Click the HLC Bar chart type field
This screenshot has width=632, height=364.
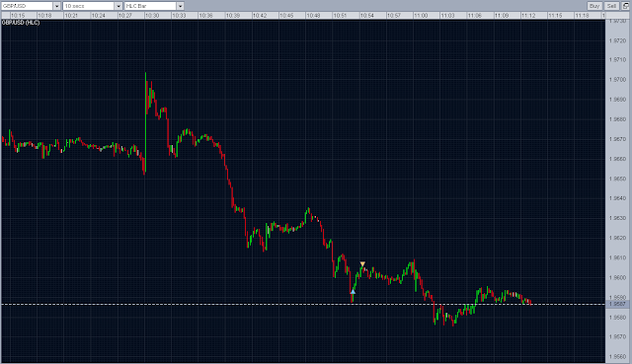(150, 6)
